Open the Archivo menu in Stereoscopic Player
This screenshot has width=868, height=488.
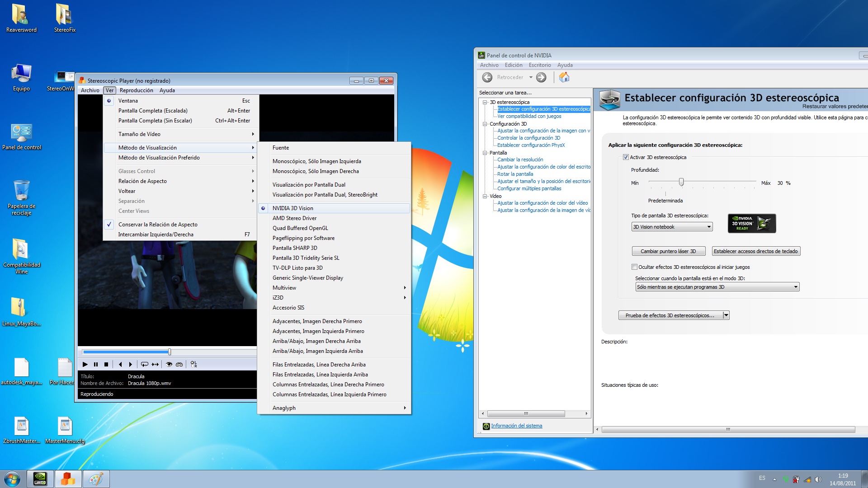click(x=90, y=90)
